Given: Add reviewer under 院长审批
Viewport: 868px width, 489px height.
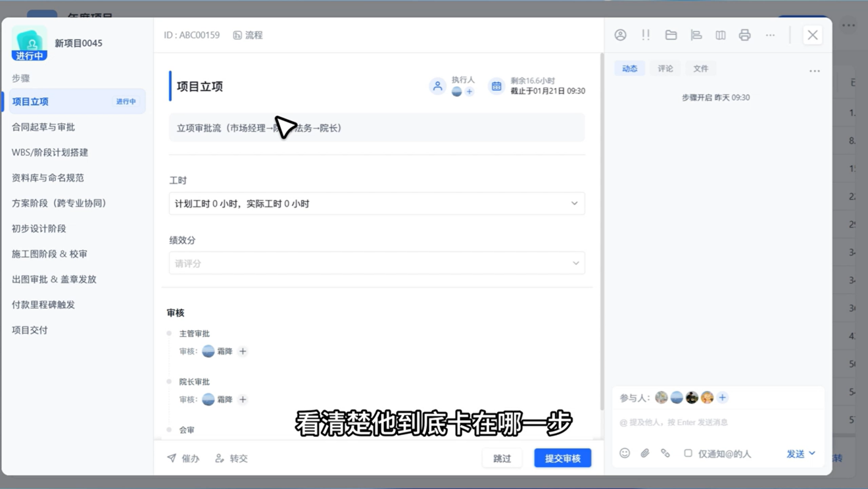Looking at the screenshot, I should point(243,399).
